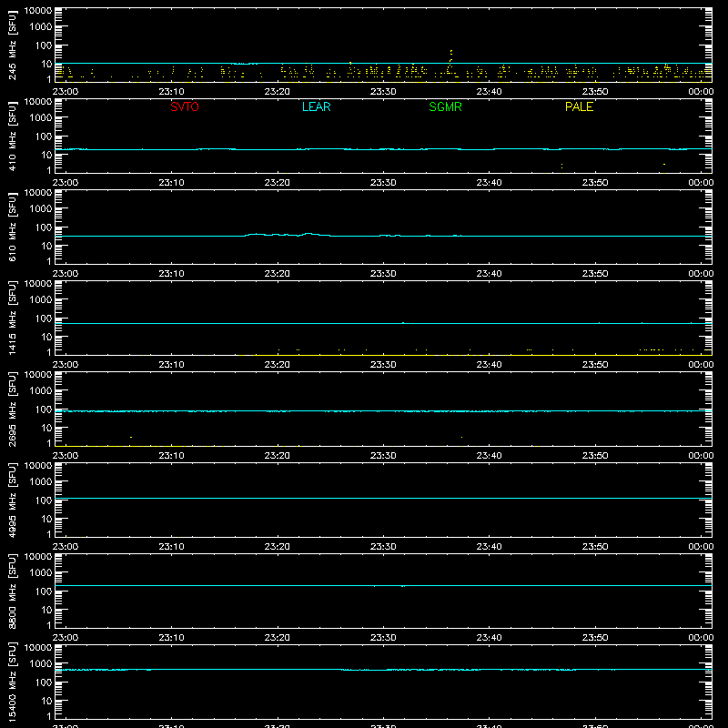Click the 23:30 time label under the 1415 MHz panel
Image resolution: width=728 pixels, height=728 pixels.
coord(383,365)
